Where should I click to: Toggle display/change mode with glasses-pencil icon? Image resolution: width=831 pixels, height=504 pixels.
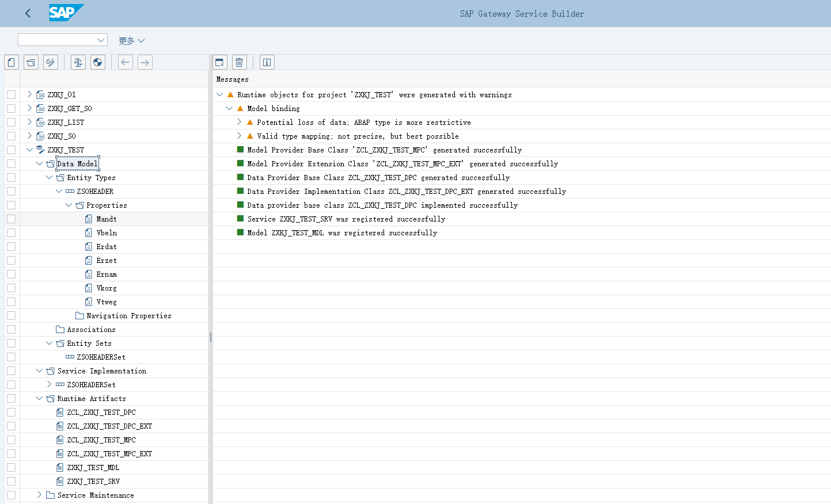coord(51,62)
